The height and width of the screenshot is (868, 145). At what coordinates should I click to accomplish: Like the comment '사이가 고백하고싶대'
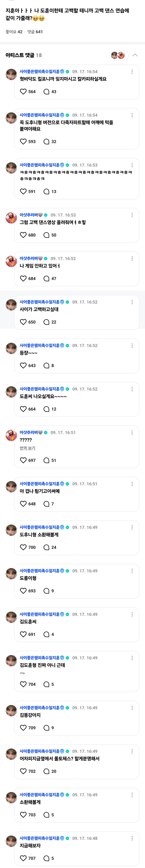[23, 322]
